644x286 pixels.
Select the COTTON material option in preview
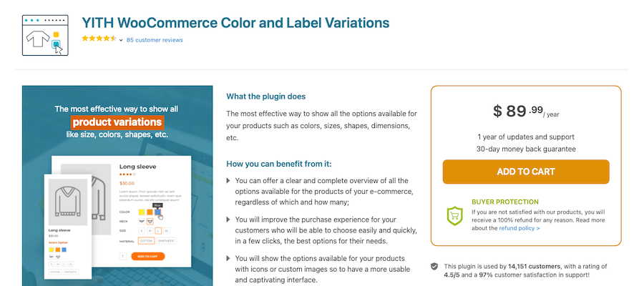pos(146,241)
